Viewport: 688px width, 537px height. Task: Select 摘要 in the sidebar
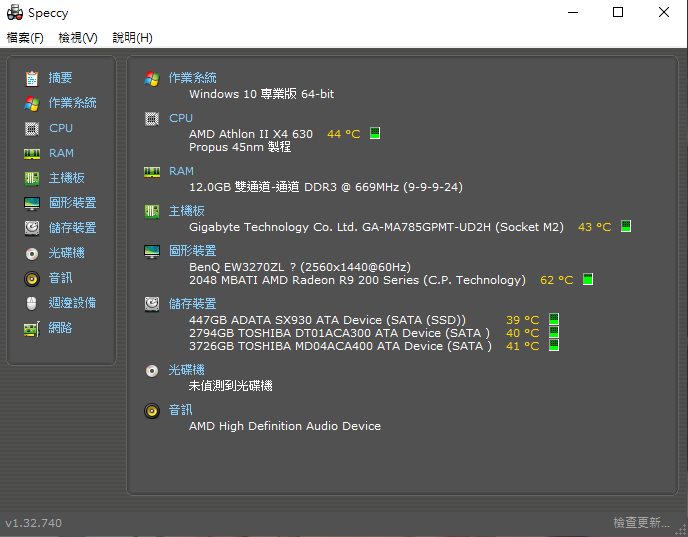[60, 78]
